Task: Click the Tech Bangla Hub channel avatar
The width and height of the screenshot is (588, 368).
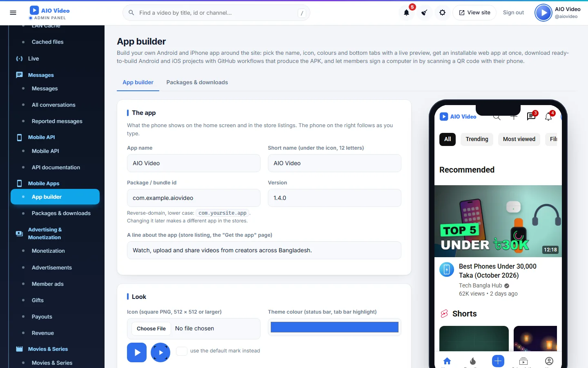Action: (x=447, y=269)
